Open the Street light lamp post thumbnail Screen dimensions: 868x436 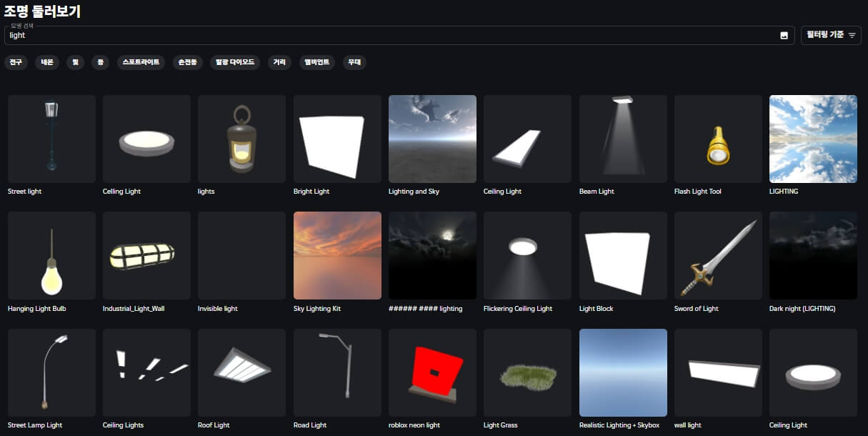(51, 139)
